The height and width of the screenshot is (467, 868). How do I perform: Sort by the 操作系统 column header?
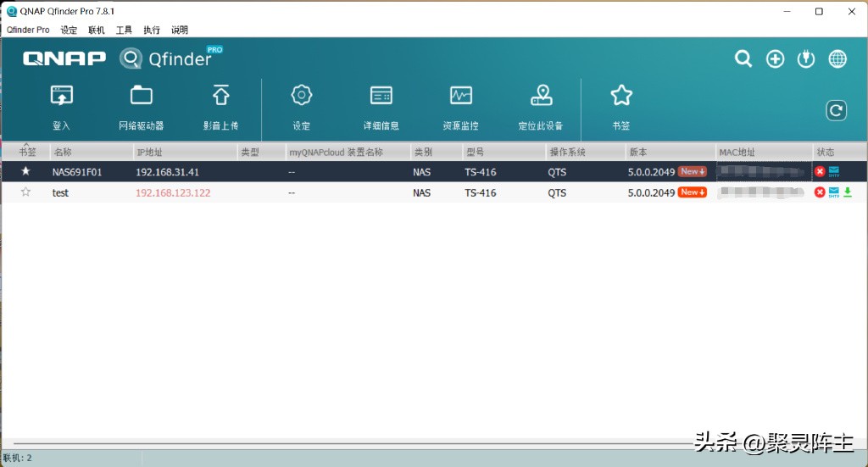click(585, 152)
